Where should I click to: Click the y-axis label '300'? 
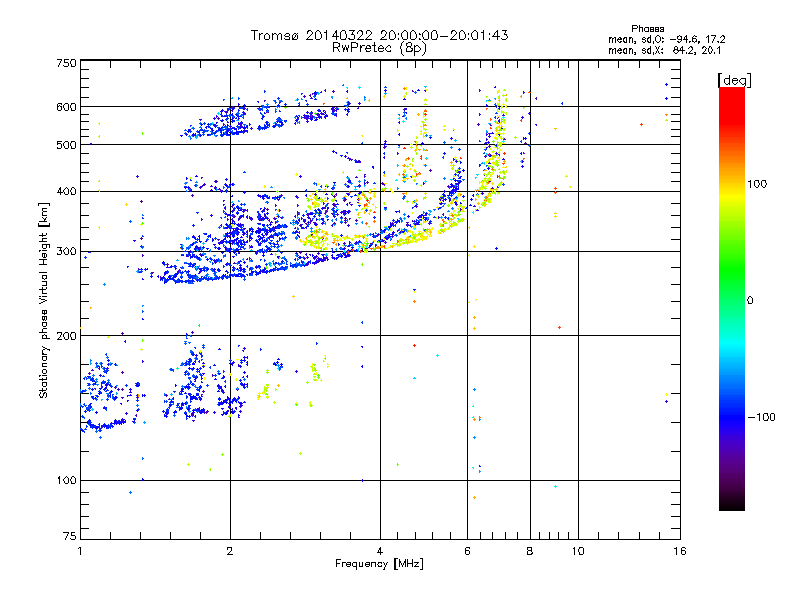[67, 252]
